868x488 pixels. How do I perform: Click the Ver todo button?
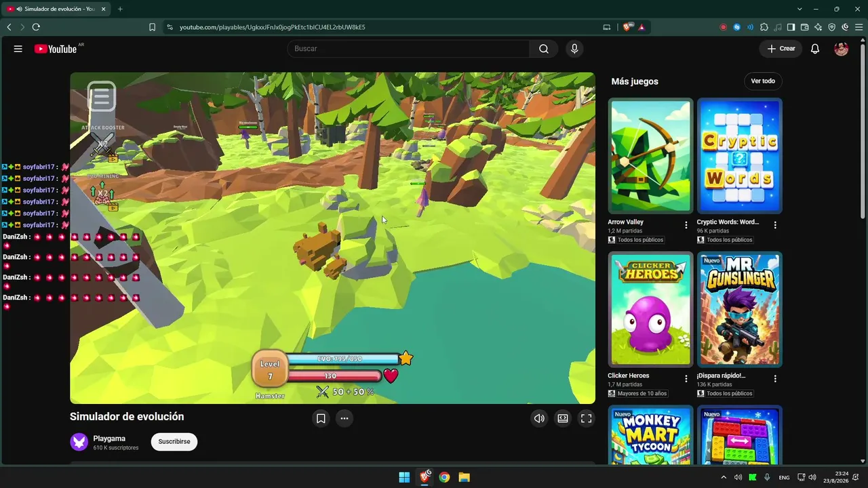coord(763,81)
